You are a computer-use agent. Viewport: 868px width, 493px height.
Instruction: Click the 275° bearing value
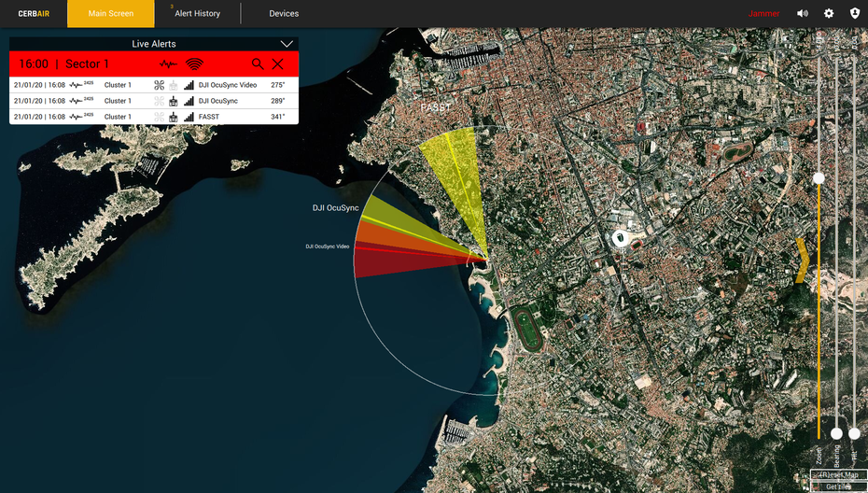coord(277,85)
